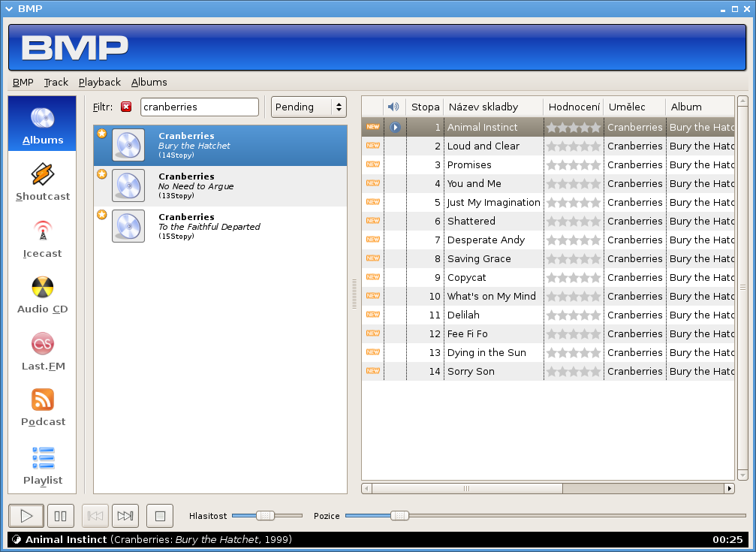Click the 00:25 elapsed time display
This screenshot has width=756, height=552.
[727, 539]
